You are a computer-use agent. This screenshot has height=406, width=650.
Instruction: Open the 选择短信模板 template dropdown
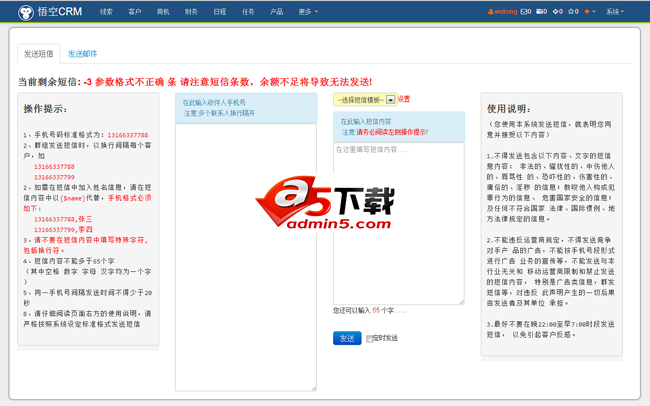point(365,100)
